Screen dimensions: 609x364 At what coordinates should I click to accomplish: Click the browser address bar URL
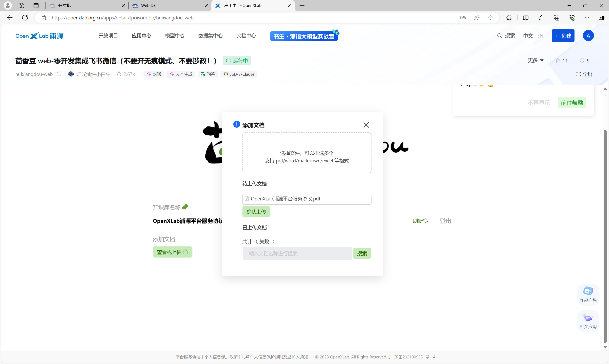[x=123, y=18]
